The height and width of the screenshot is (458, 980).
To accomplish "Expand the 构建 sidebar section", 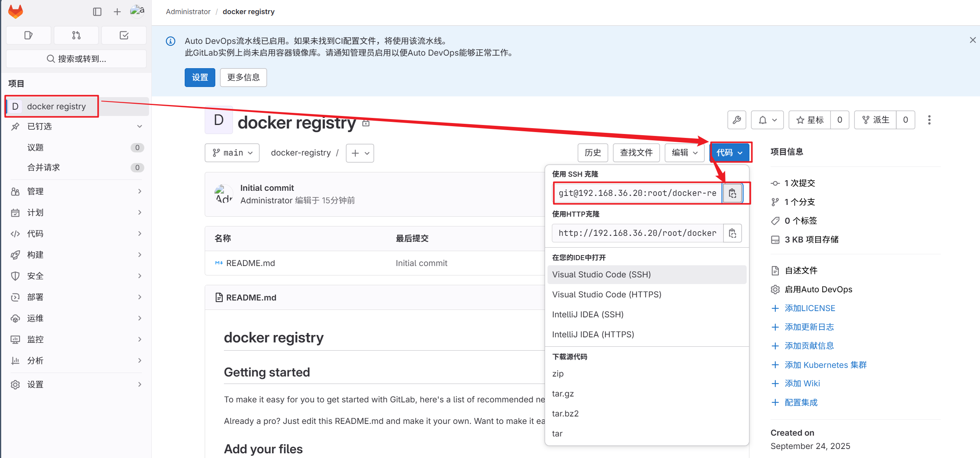I will point(76,255).
